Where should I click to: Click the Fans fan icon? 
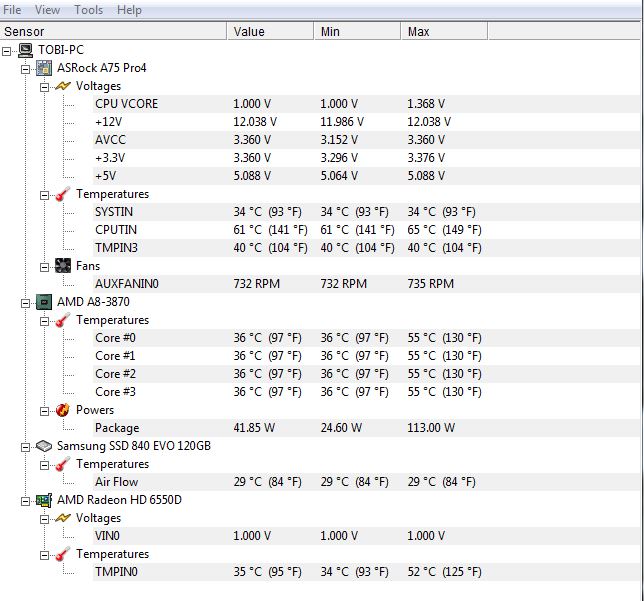click(x=63, y=266)
